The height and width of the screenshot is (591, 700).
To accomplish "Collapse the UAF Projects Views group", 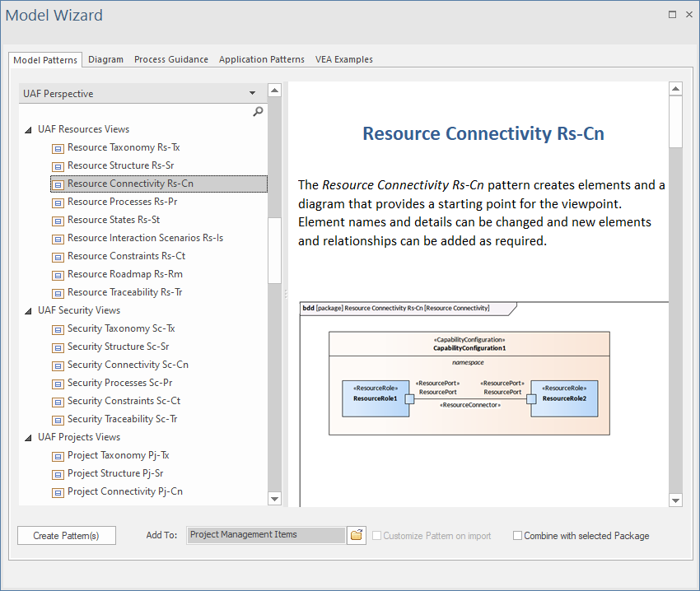I will pos(28,437).
